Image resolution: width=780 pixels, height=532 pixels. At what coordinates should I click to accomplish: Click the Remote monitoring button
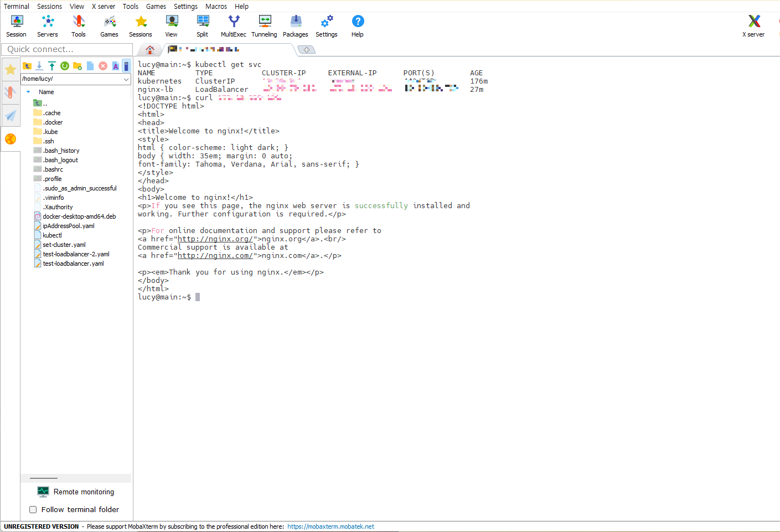tap(76, 492)
